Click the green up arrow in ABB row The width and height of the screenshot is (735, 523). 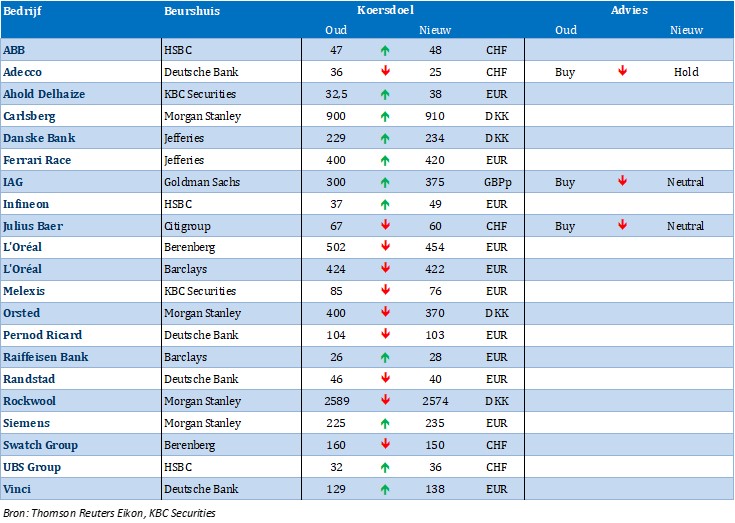(x=385, y=50)
